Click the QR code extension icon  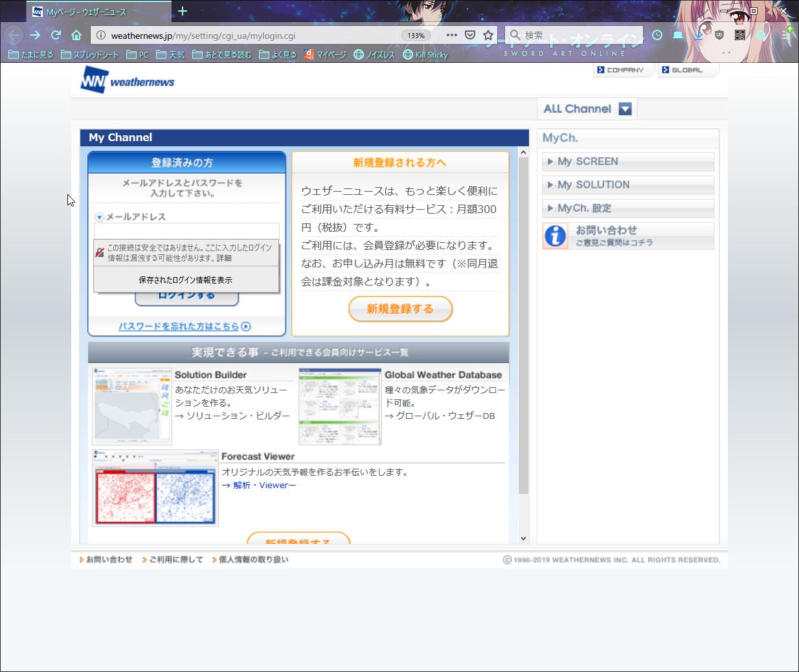click(740, 35)
